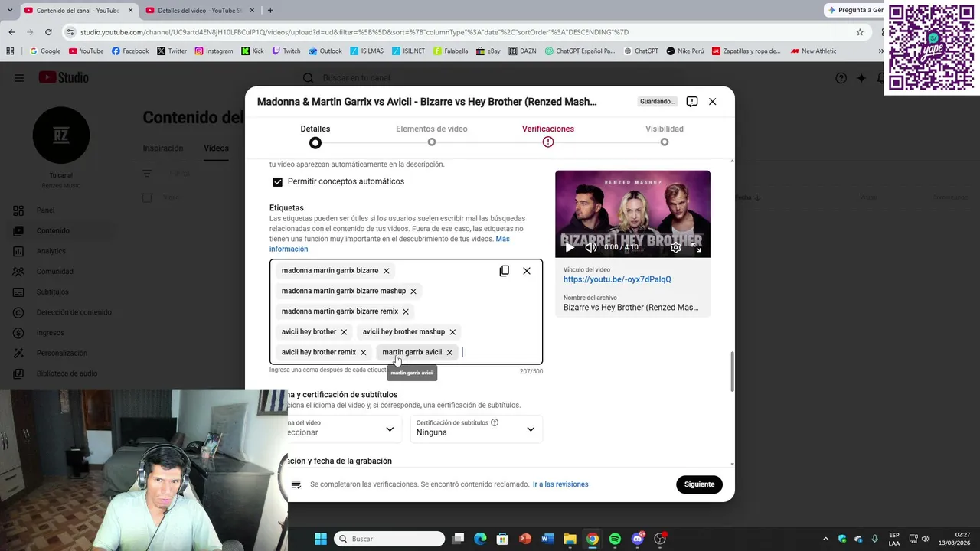
Task: Click the dialog's vertical scrollbar thumb
Action: (x=732, y=371)
